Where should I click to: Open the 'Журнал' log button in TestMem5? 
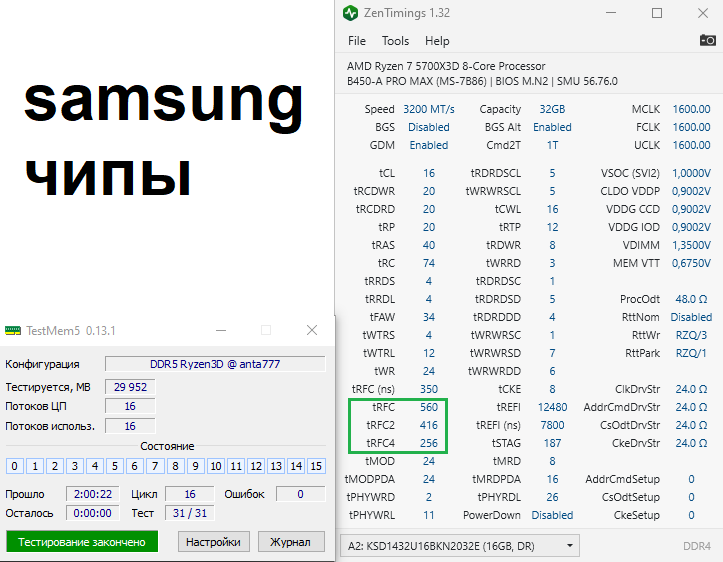click(291, 542)
